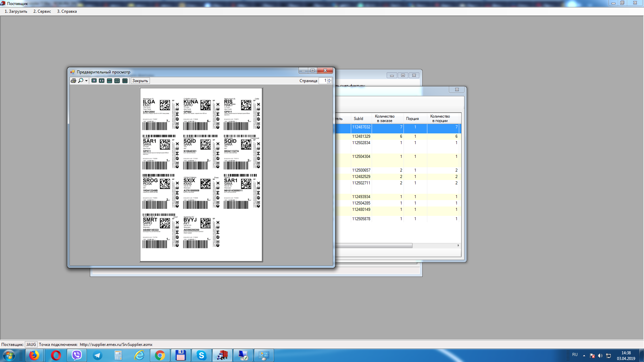
Task: Click the label sheet preview page
Action: (201, 175)
